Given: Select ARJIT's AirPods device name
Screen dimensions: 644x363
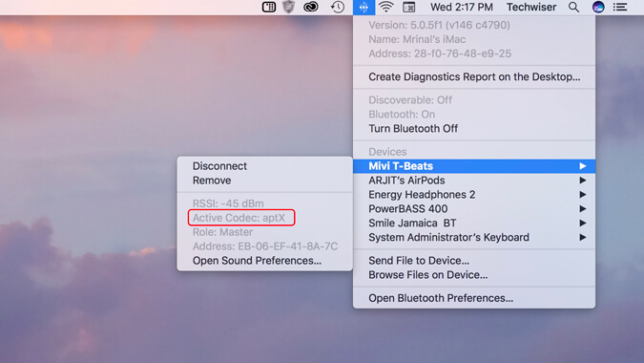Looking at the screenshot, I should pos(406,181).
